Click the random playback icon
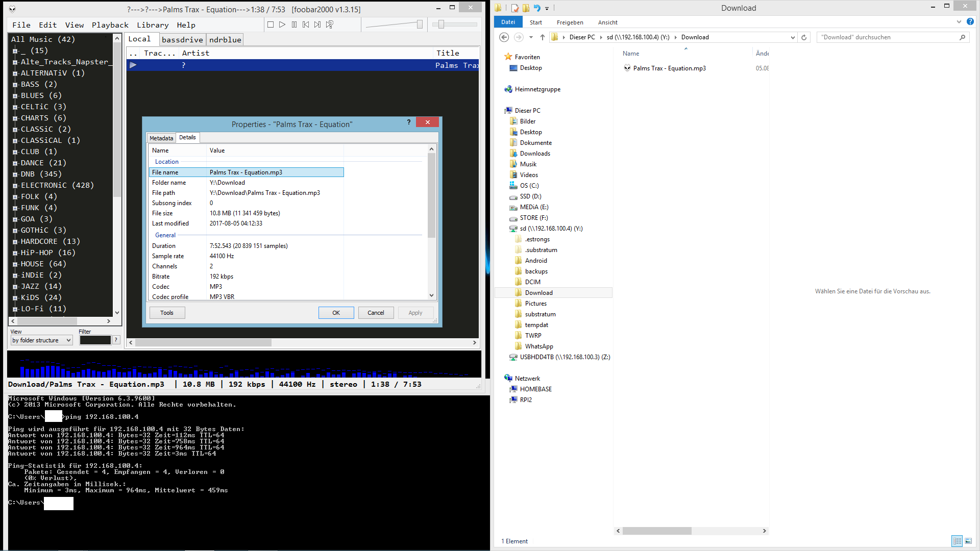Image resolution: width=980 pixels, height=551 pixels. 330,24
